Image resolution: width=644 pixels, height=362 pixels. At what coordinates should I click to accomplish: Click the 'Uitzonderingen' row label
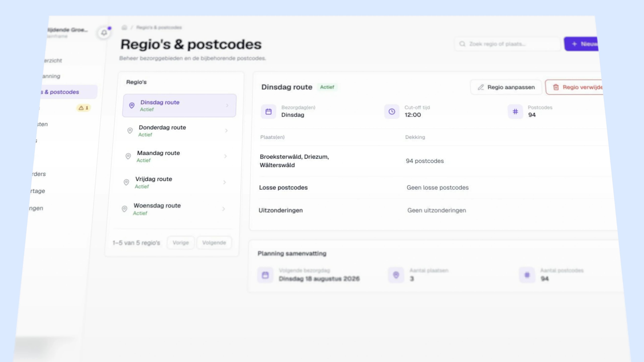click(281, 210)
